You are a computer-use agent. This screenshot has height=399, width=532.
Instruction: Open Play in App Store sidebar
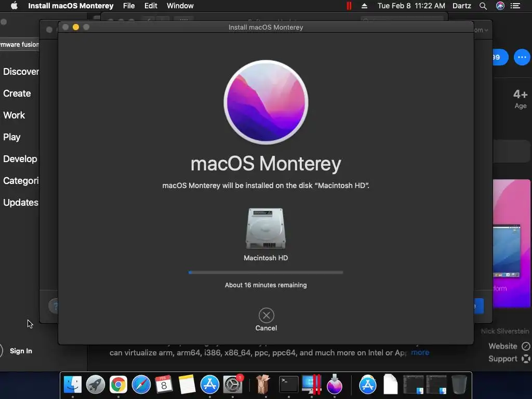12,137
